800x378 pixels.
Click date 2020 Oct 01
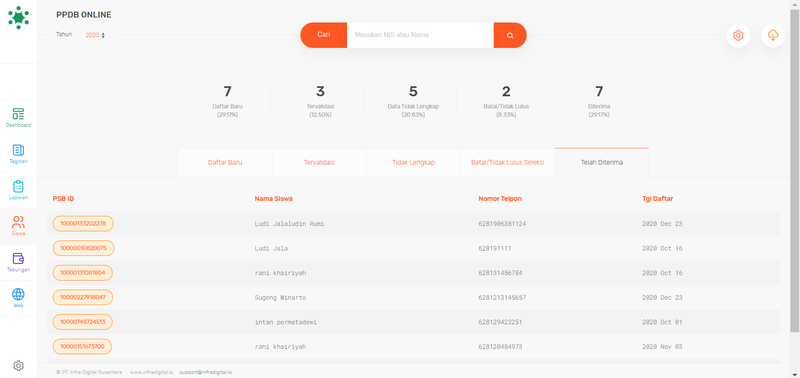[662, 322]
